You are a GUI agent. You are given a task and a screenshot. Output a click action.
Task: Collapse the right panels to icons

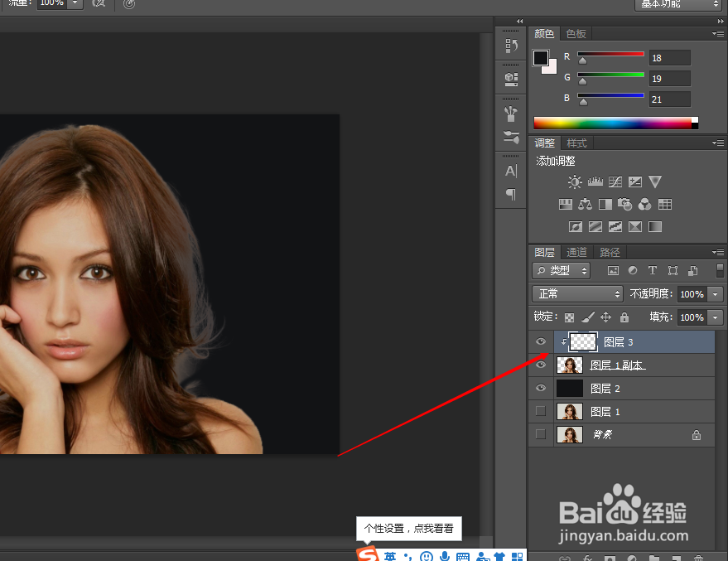coord(721,21)
